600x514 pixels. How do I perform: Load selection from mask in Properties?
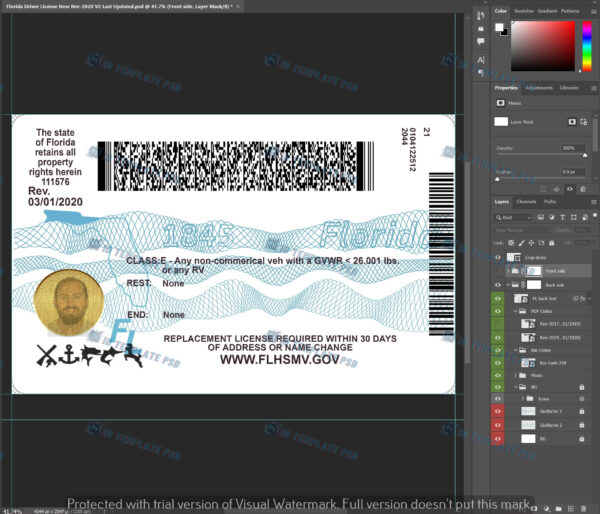pos(543,189)
